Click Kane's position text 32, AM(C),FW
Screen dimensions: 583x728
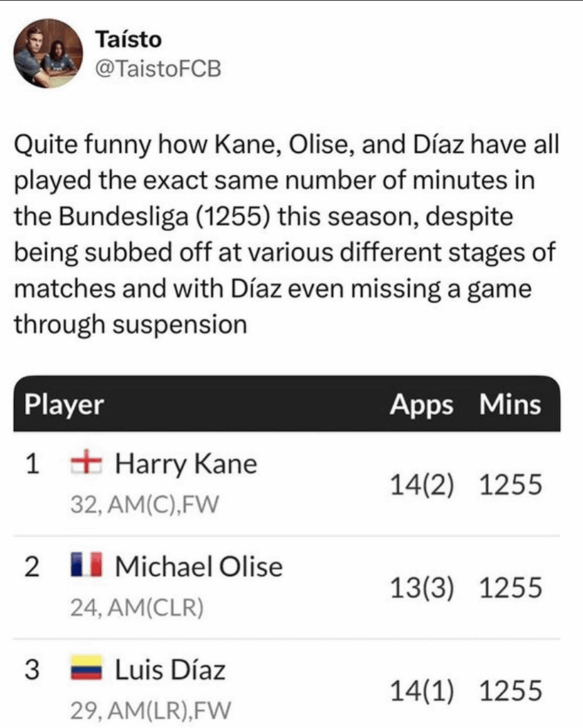(144, 505)
